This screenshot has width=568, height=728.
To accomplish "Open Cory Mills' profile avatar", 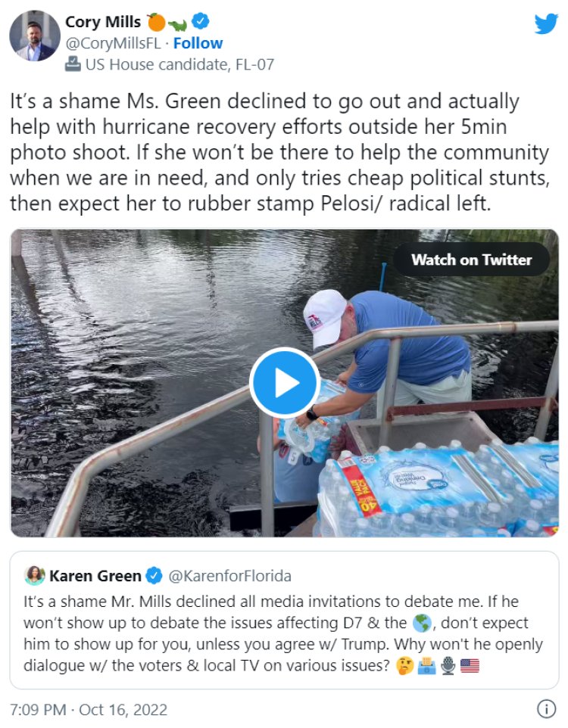I will (x=35, y=36).
